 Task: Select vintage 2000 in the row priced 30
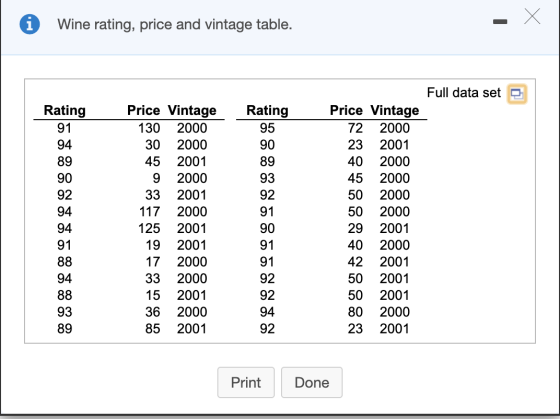click(192, 145)
